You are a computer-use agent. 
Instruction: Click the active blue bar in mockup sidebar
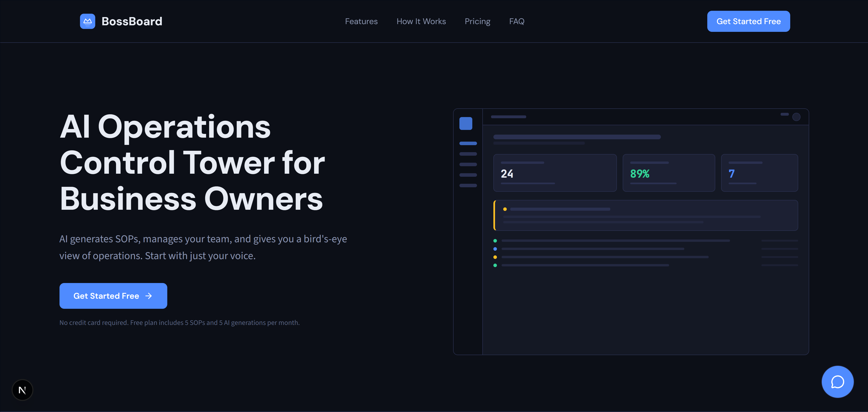pyautogui.click(x=468, y=143)
